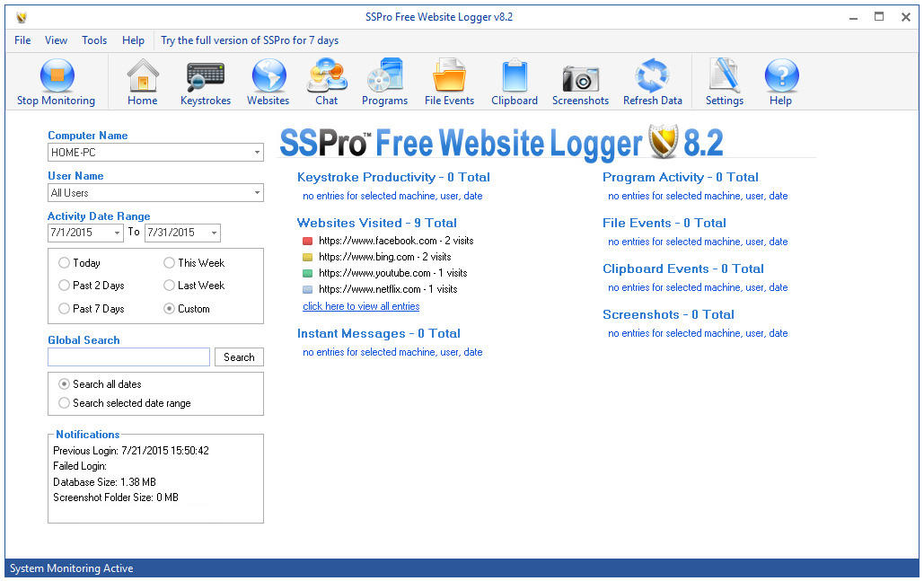Click System Monitoring Active status bar text
The image size is (924, 581).
point(71,568)
